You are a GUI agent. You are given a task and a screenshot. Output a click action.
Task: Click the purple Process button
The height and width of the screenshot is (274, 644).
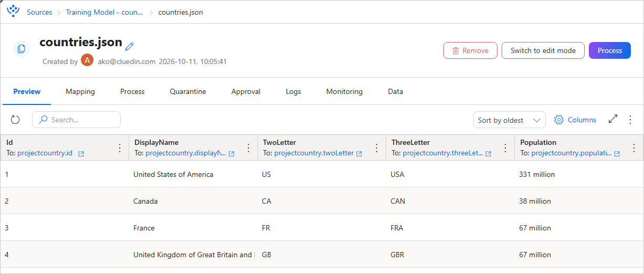(610, 50)
